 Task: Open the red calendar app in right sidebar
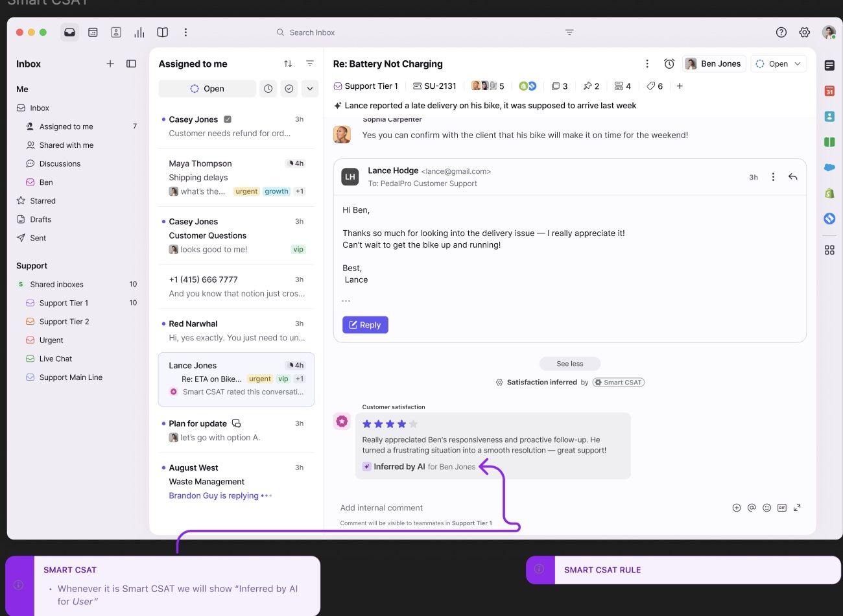click(829, 91)
